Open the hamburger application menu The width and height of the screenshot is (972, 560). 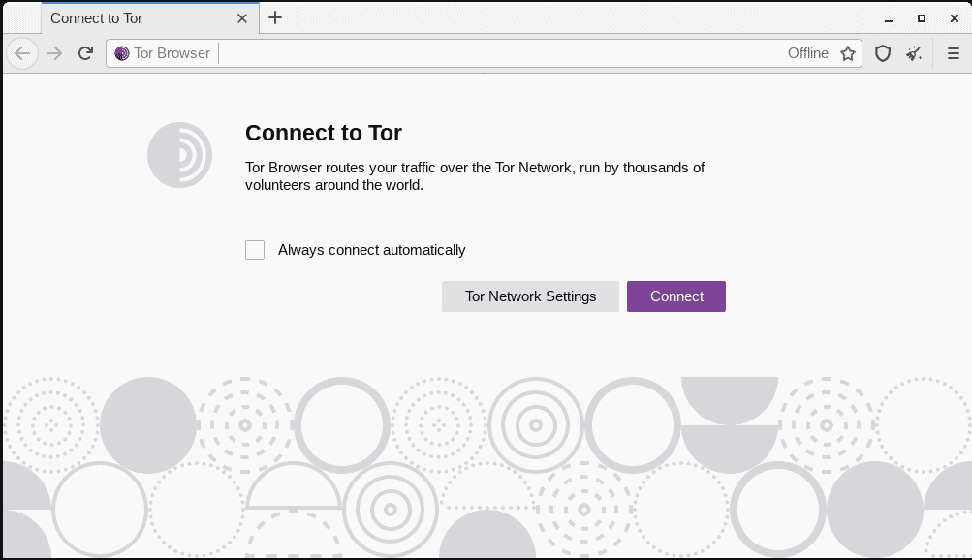[954, 53]
